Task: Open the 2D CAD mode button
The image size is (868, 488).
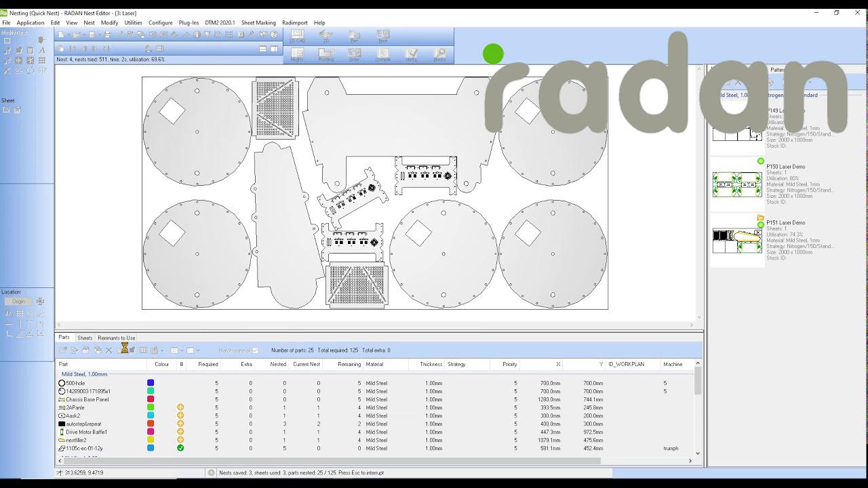Action: (297, 37)
